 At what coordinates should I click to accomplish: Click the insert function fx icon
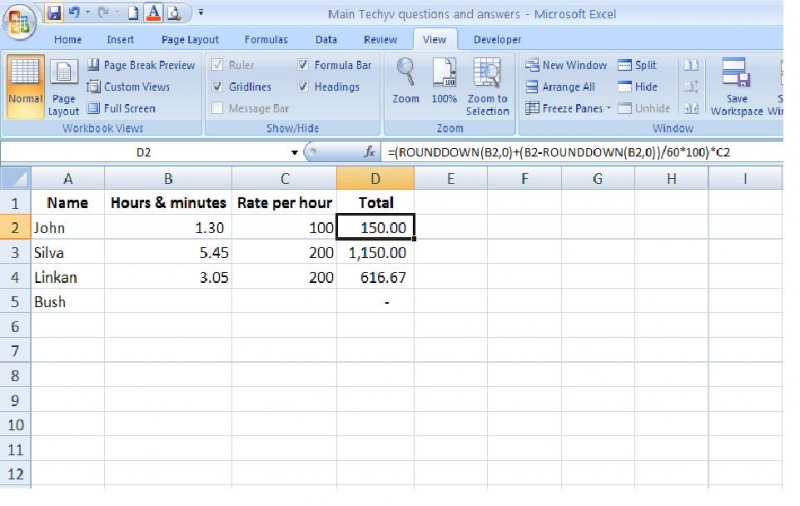coord(370,153)
